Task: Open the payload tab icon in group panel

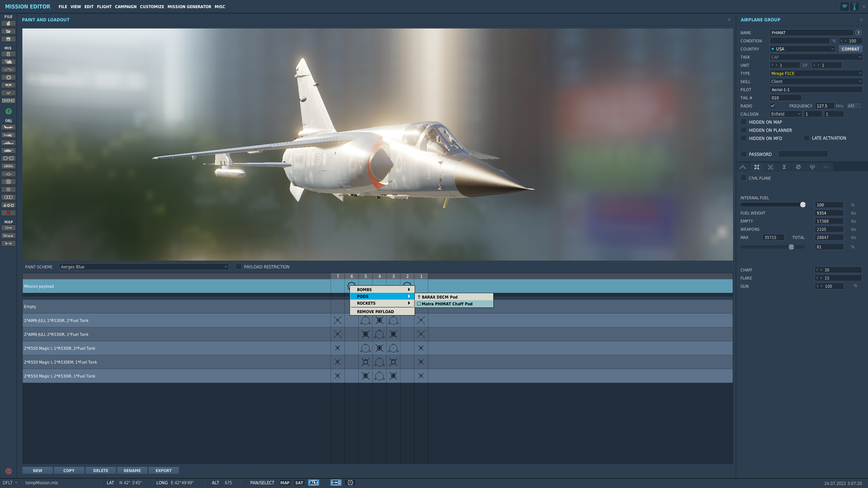Action: pos(756,167)
